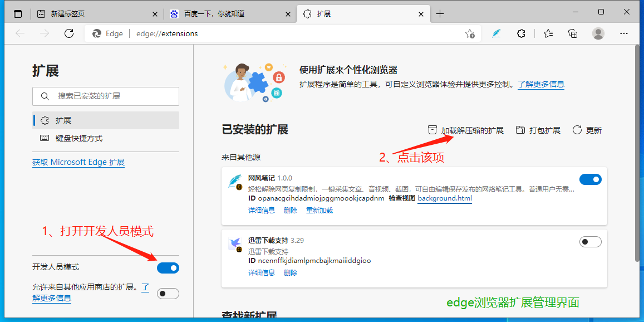This screenshot has width=644, height=322.
Task: Open 键盘快捷方式 in sidebar
Action: point(106,138)
